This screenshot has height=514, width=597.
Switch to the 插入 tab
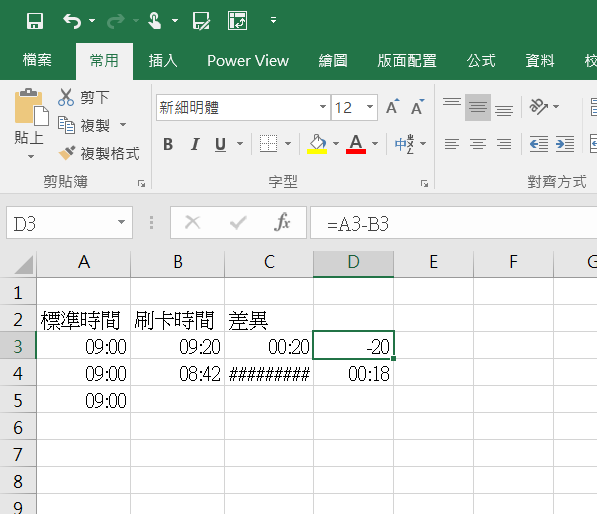[x=163, y=61]
